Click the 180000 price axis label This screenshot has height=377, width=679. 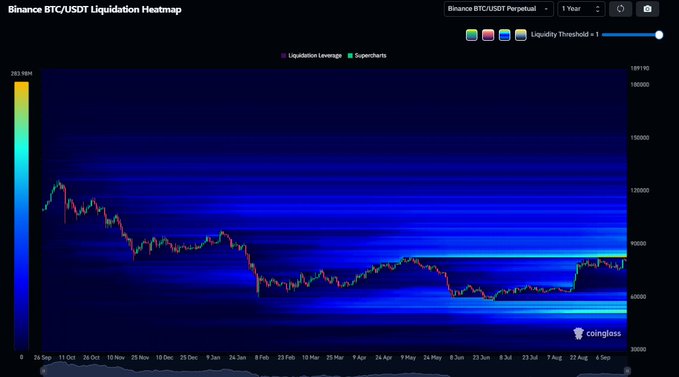(640, 85)
